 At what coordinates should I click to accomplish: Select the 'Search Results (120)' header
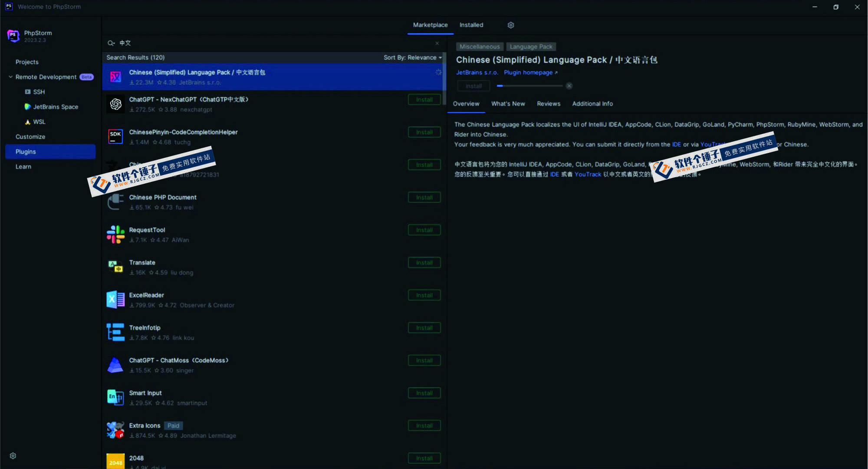[x=135, y=57]
